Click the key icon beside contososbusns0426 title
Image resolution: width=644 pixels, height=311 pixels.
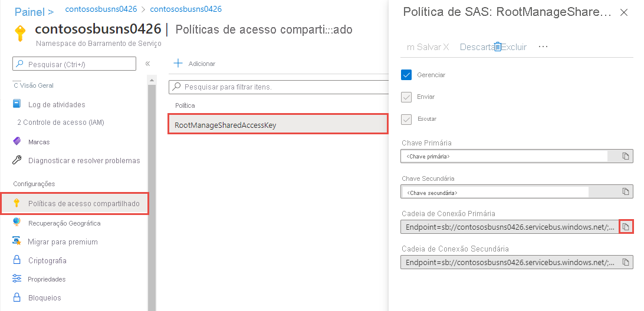[21, 32]
